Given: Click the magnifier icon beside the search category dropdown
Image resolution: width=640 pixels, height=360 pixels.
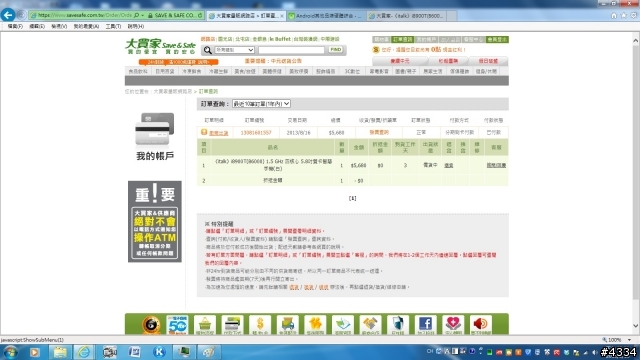Looking at the screenshot, I should point(207,50).
